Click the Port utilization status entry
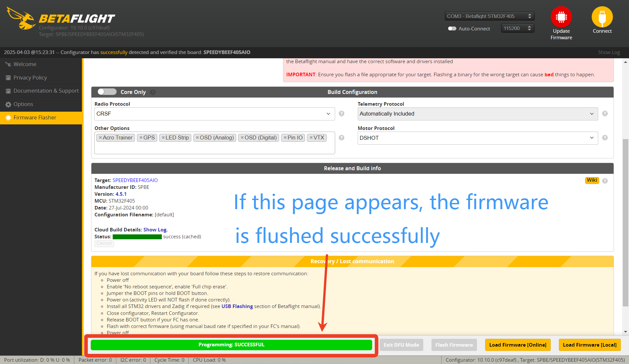Image resolution: width=629 pixels, height=364 pixels. [37, 360]
